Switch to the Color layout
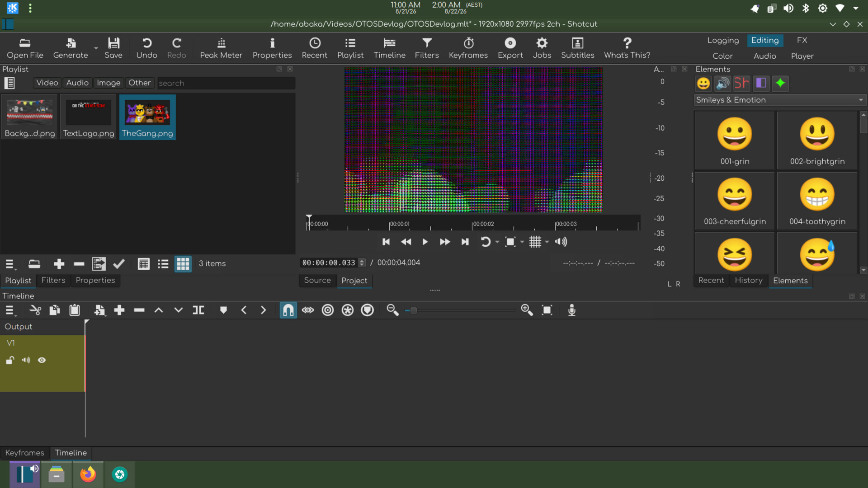The width and height of the screenshot is (868, 488). point(722,56)
